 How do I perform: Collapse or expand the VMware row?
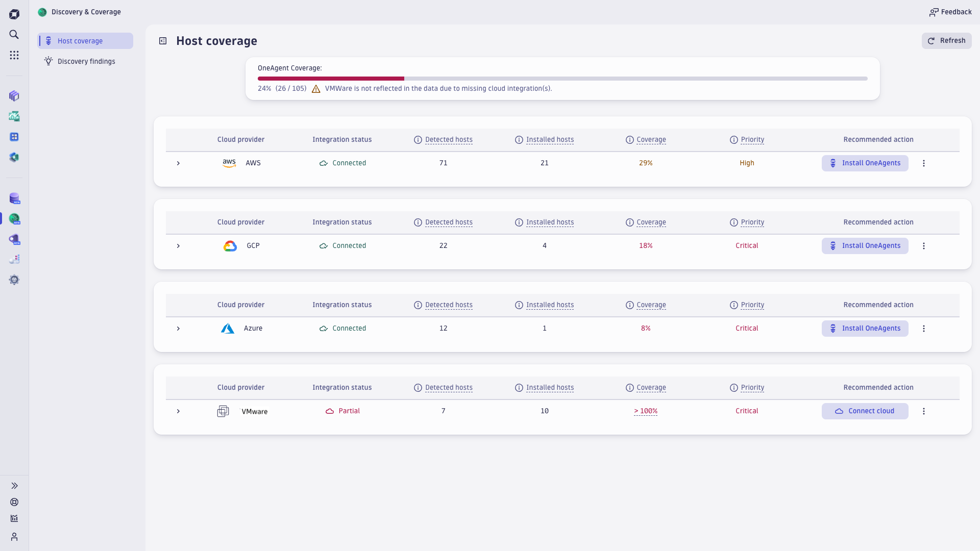tap(178, 411)
